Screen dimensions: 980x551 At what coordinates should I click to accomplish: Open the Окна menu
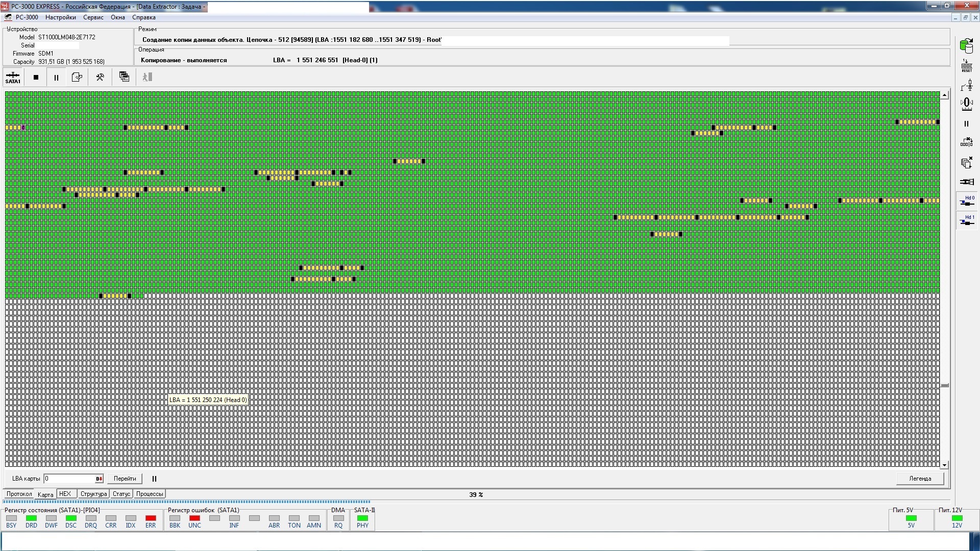[x=117, y=17]
